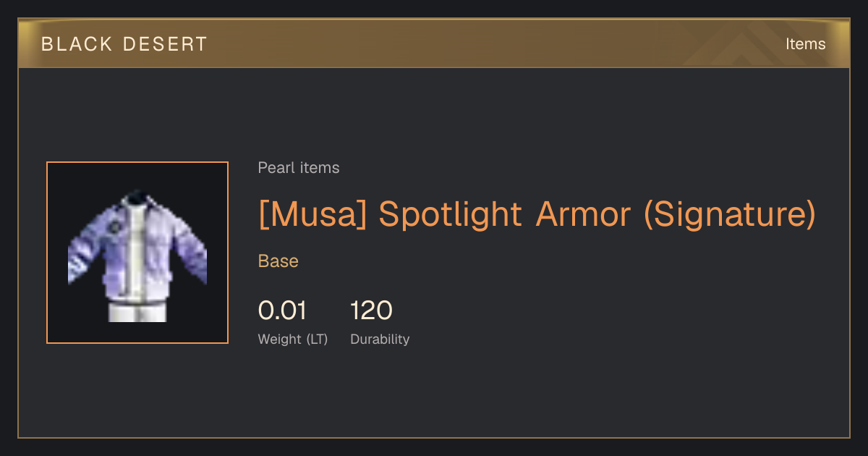Screen dimensions: 868x456
Task: Click the dark collar of the jacket
Action: point(137,198)
